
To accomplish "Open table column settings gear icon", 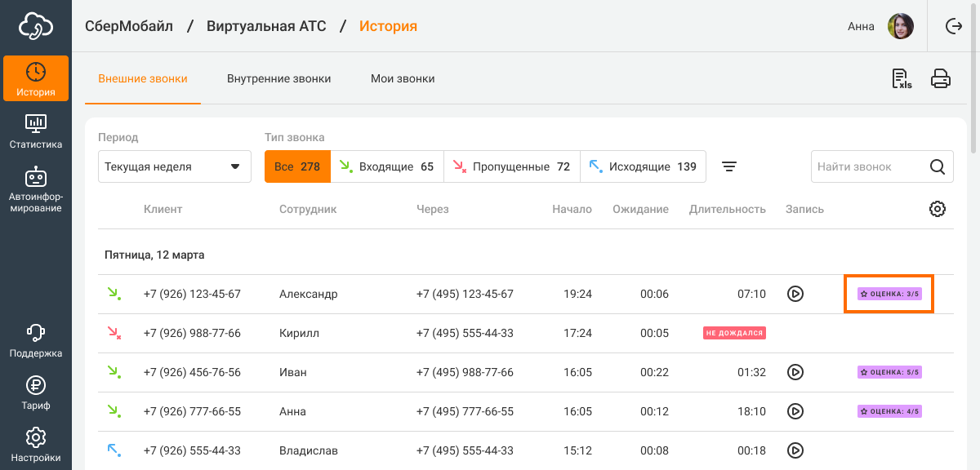I will pos(938,209).
